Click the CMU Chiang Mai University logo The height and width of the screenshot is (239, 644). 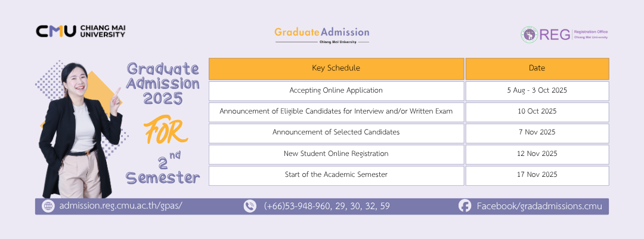point(80,31)
